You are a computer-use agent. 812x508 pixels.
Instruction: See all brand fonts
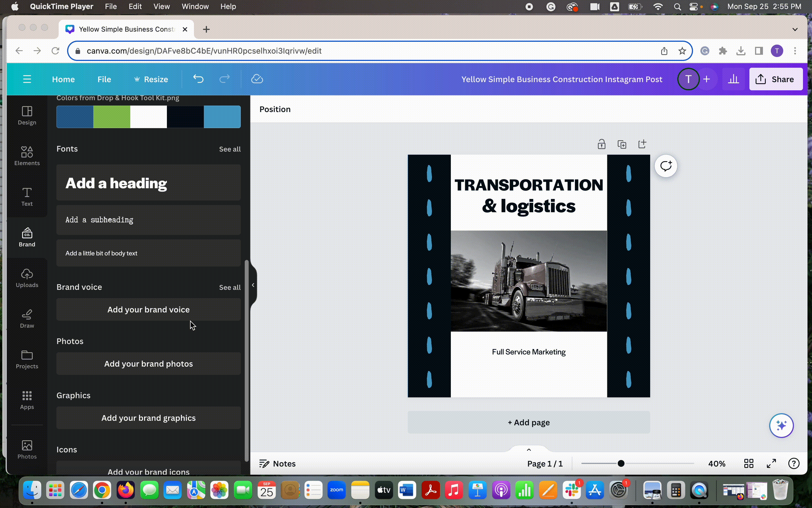(x=230, y=149)
